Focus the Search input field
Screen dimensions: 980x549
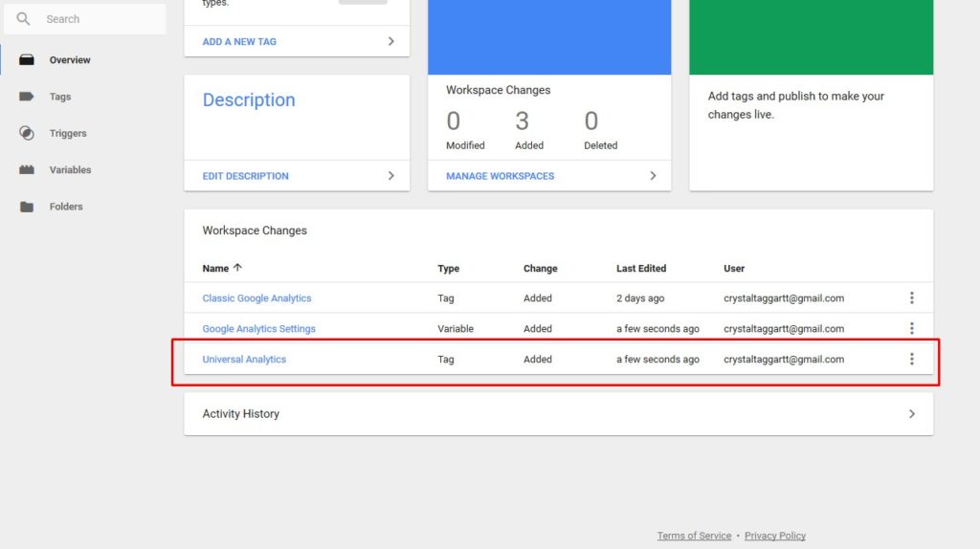coord(85,19)
